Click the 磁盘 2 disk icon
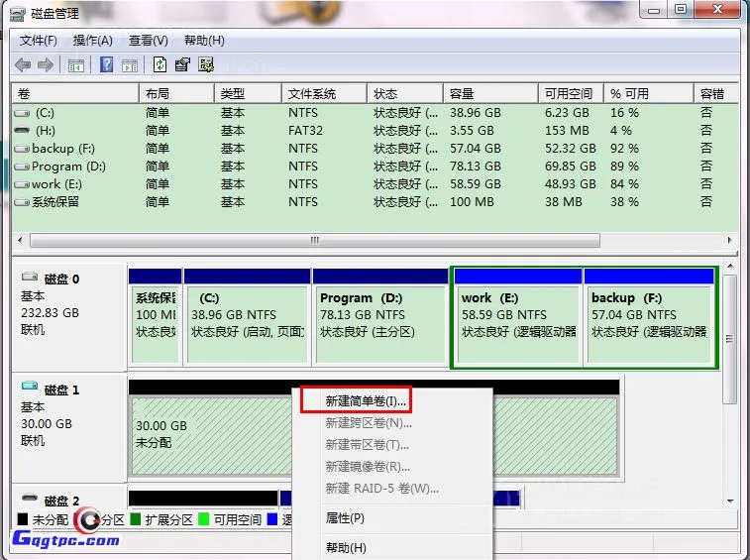The height and width of the screenshot is (560, 750). click(x=30, y=498)
